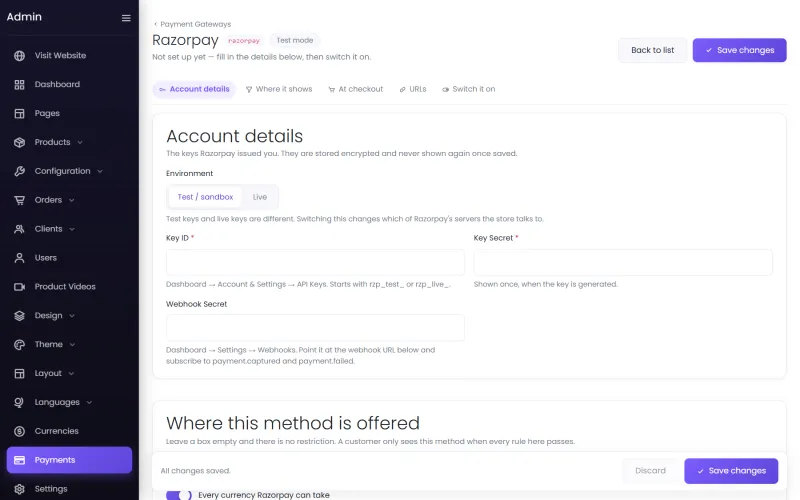This screenshot has width=800, height=500.
Task: Click the Design layers icon
Action: coord(19,316)
